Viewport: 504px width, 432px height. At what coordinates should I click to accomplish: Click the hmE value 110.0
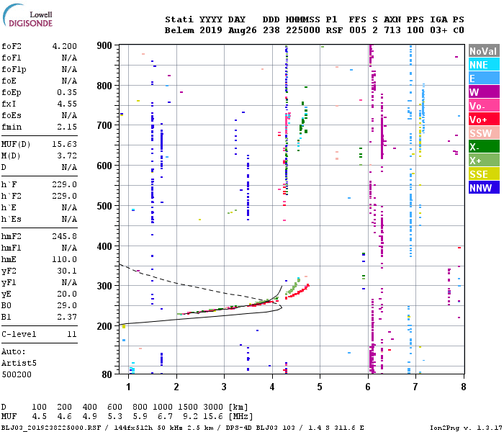65,259
